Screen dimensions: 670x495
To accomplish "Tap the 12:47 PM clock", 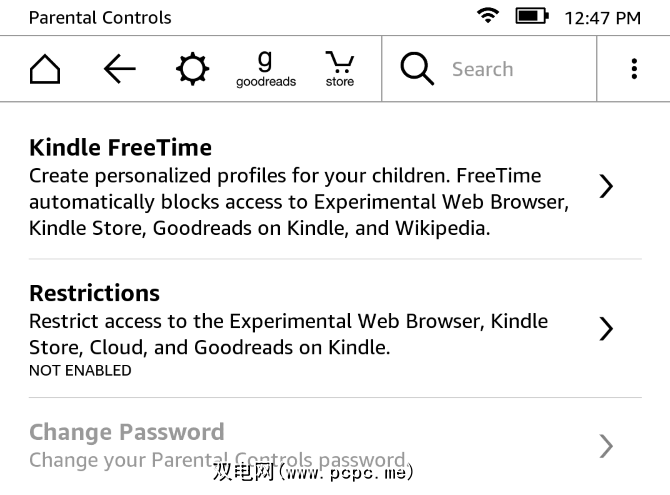I will click(x=602, y=17).
